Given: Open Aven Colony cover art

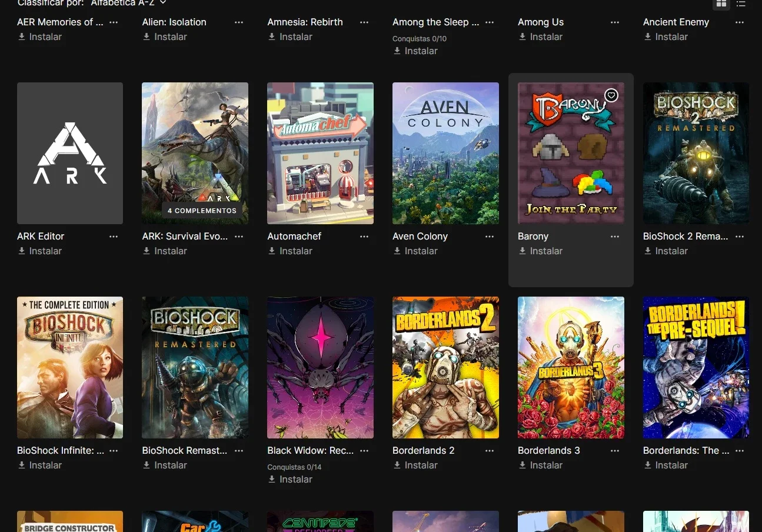Looking at the screenshot, I should pyautogui.click(x=445, y=153).
